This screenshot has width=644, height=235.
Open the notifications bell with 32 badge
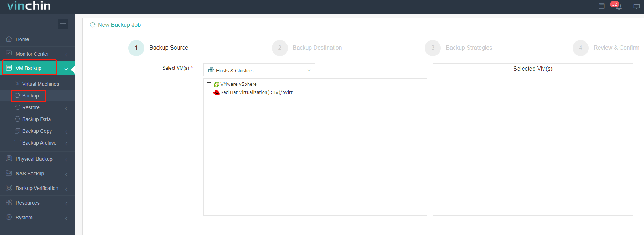[x=617, y=6]
